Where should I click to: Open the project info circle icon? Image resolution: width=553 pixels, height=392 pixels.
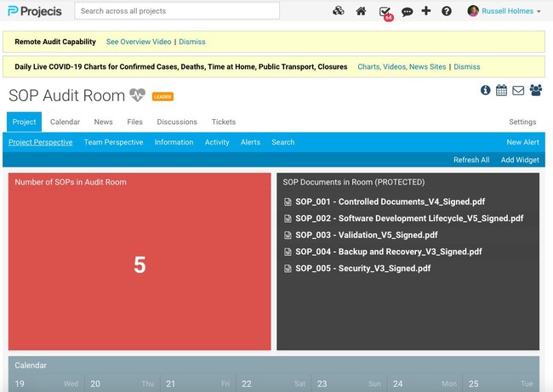click(485, 90)
